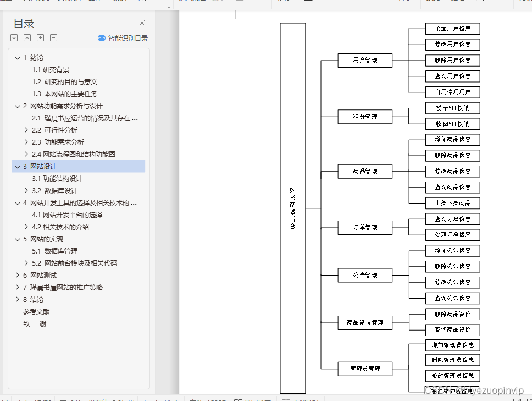532x401 pixels.
Task: Expand the 2.4 网站流程图和结构功能图 section
Action: [26, 154]
